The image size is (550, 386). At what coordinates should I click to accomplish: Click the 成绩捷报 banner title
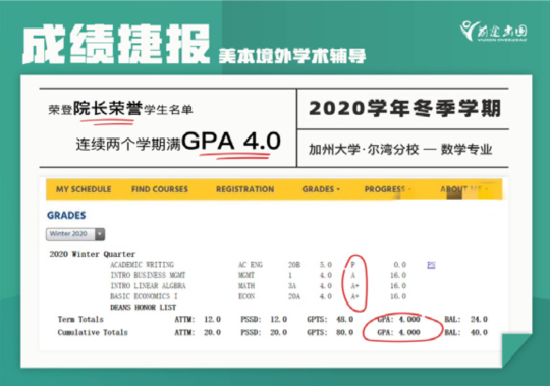point(116,44)
